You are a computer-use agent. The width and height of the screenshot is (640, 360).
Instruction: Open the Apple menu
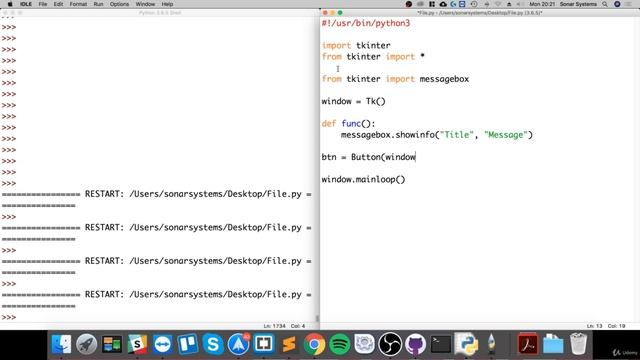click(10, 4)
